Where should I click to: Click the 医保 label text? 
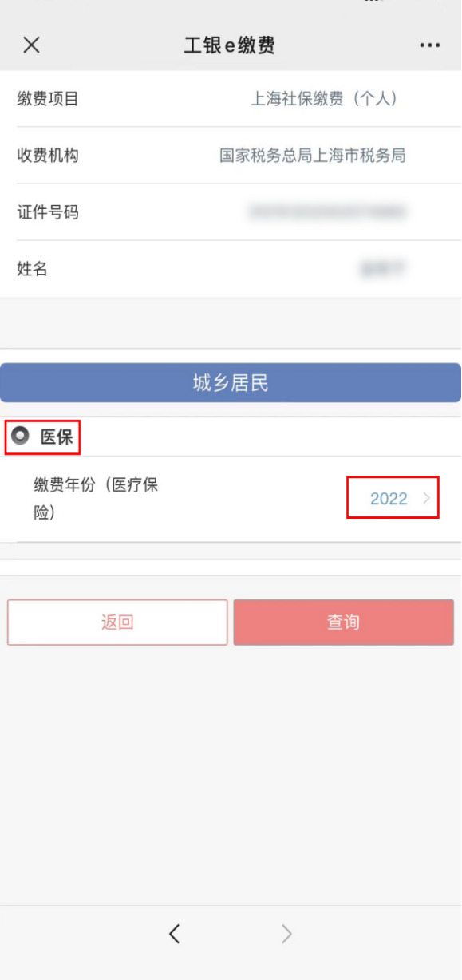(57, 437)
